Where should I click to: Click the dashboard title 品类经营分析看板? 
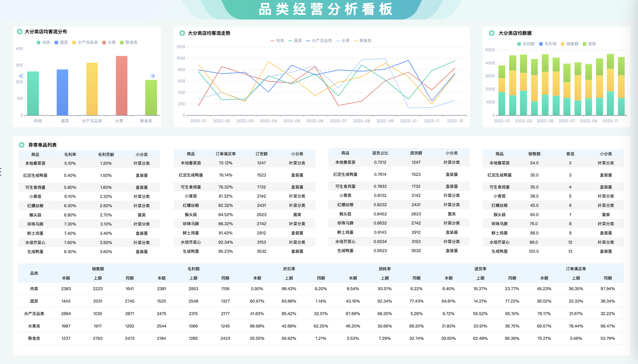pyautogui.click(x=326, y=9)
